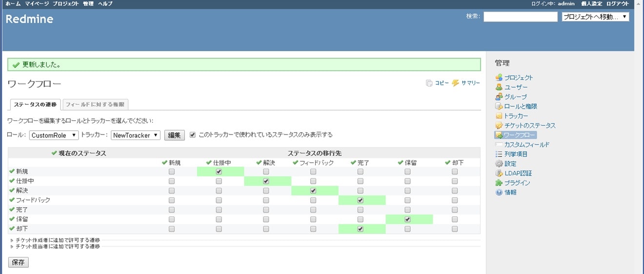Click the ワークフロー page heading
Screen dimensions: 644x274
pyautogui.click(x=34, y=84)
